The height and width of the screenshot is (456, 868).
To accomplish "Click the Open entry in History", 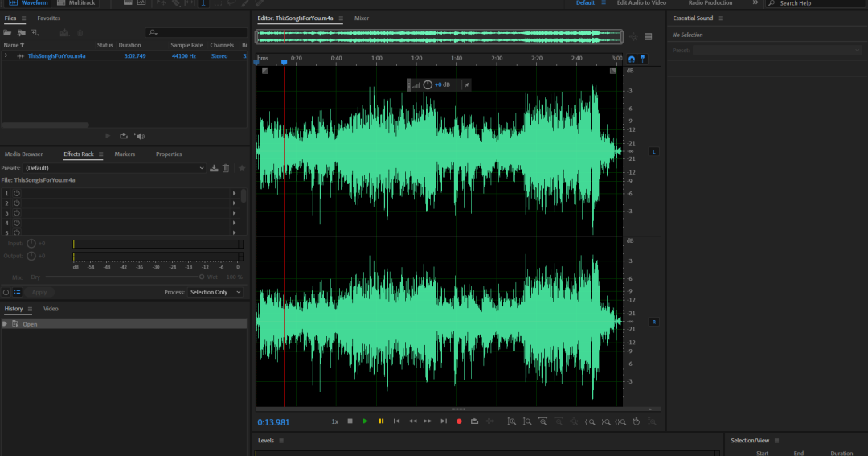I will point(124,324).
